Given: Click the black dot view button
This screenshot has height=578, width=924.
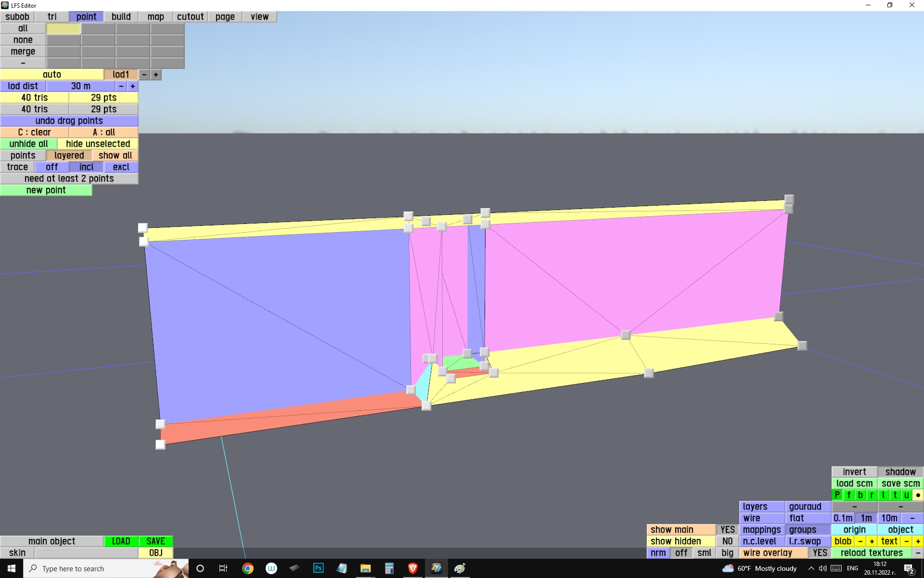Looking at the screenshot, I should click(x=918, y=495).
